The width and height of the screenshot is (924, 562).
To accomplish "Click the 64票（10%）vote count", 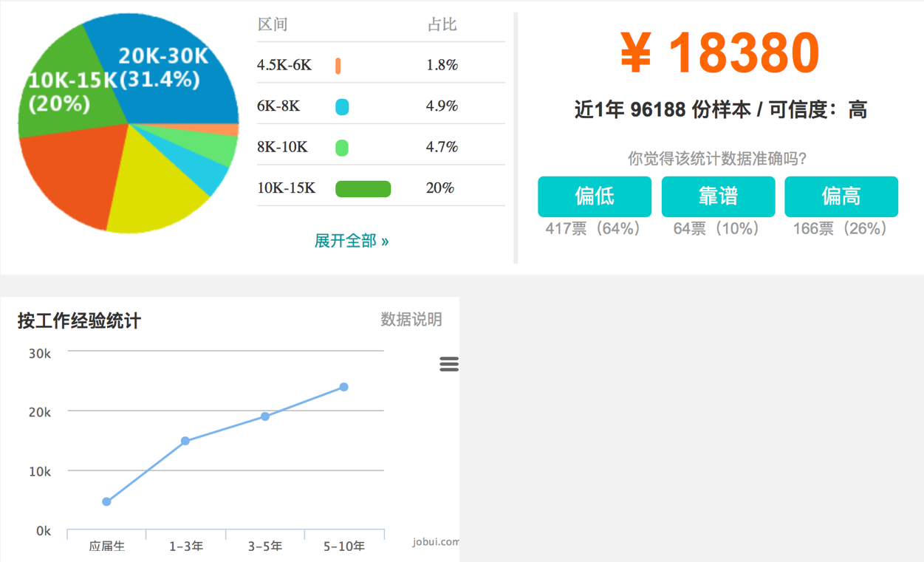I will 717,229.
